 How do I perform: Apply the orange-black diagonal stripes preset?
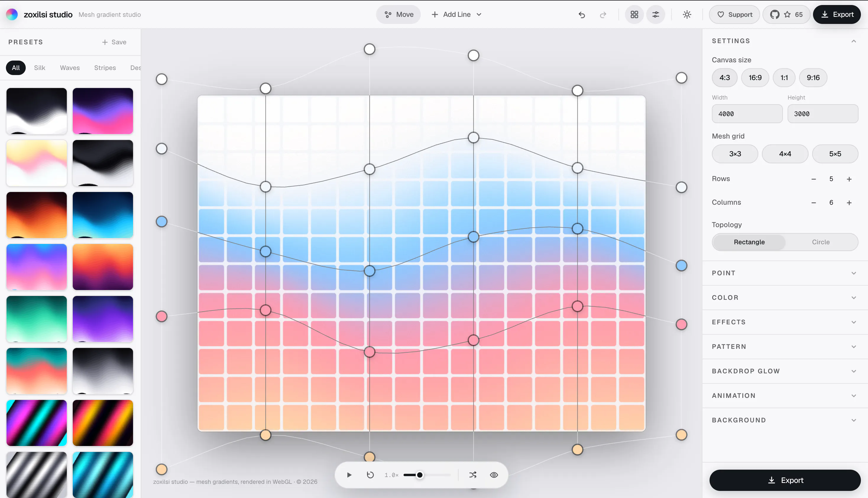pyautogui.click(x=103, y=423)
